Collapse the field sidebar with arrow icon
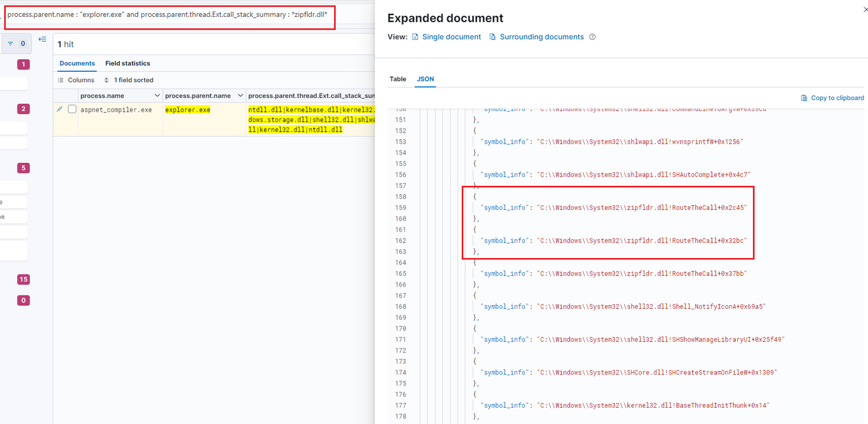 tap(42, 39)
